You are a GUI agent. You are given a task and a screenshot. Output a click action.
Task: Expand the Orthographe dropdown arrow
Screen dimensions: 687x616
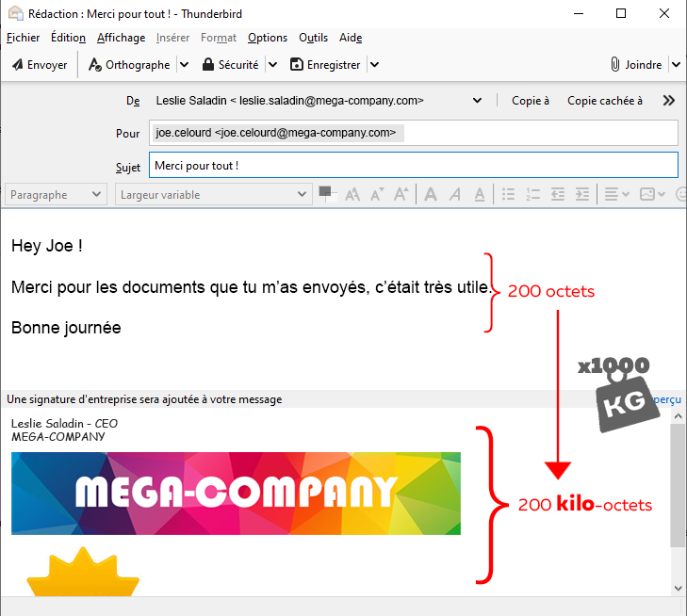[x=185, y=65]
